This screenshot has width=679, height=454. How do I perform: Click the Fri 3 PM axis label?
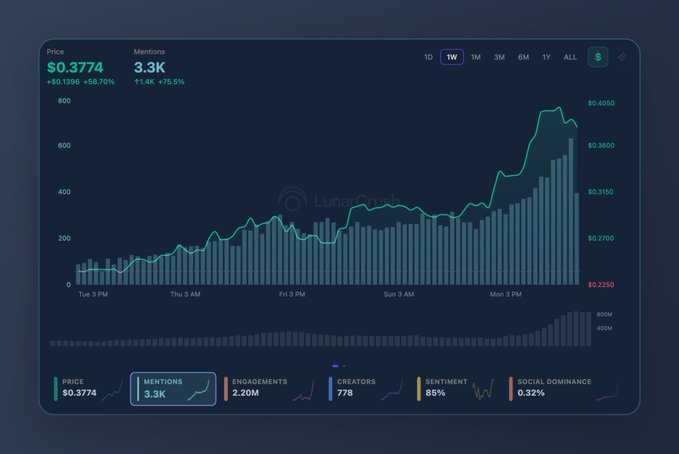pyautogui.click(x=292, y=294)
